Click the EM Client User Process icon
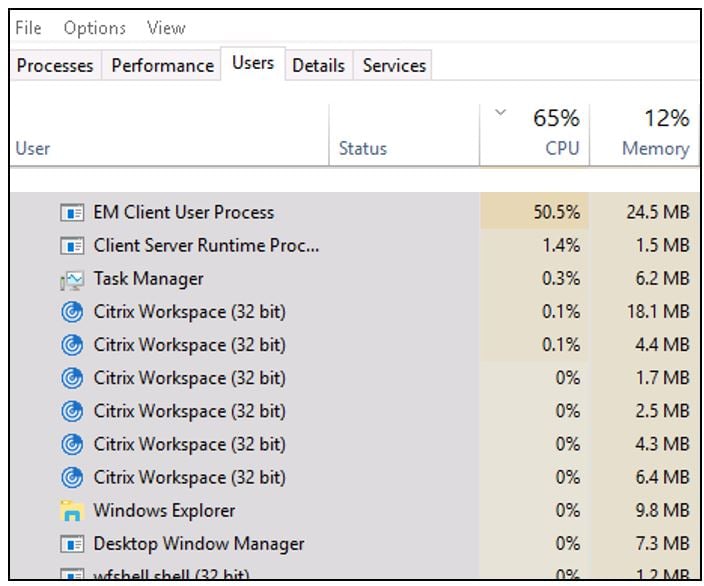Image resolution: width=704 pixels, height=586 pixels. pyautogui.click(x=71, y=213)
